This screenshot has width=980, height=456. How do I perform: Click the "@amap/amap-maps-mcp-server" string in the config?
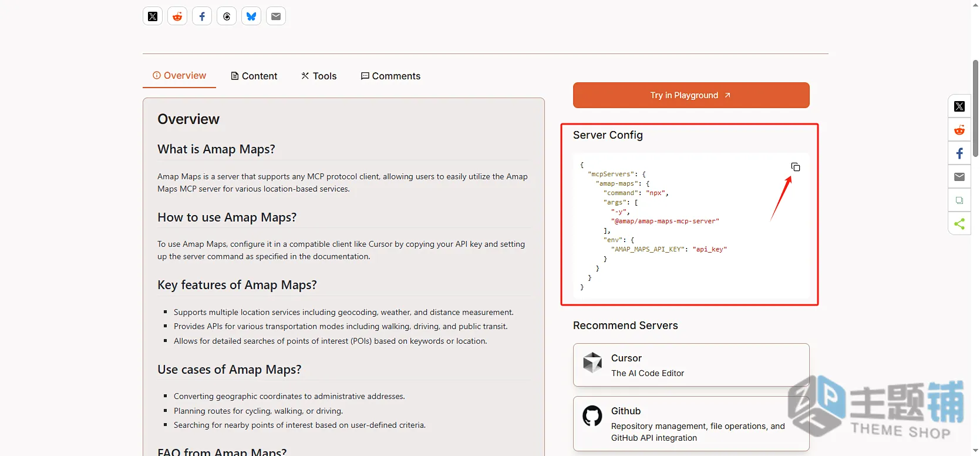coord(665,221)
